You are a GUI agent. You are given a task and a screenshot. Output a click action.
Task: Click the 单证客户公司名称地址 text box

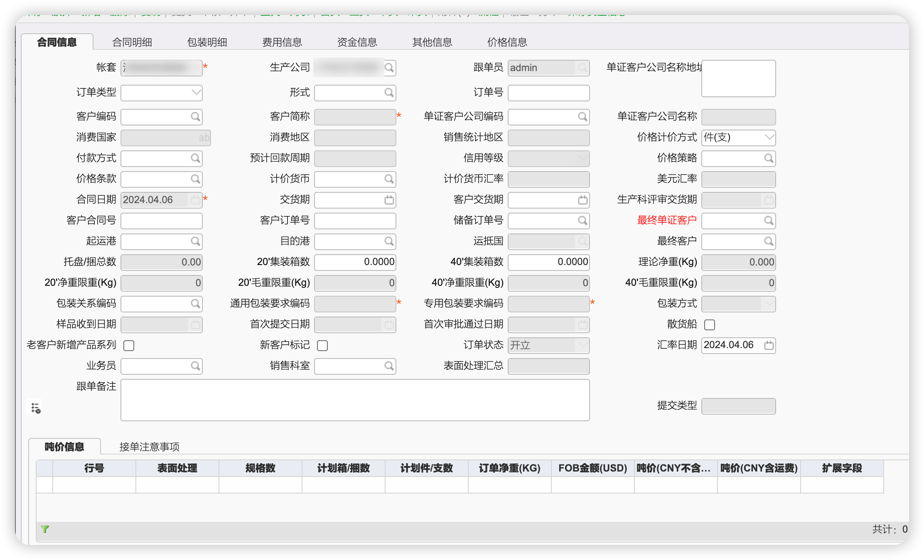point(738,79)
